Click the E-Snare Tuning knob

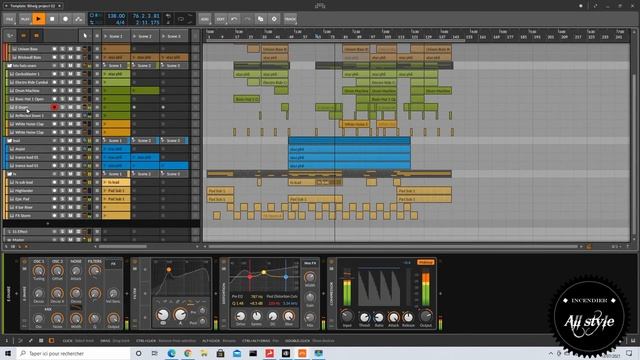39,271
